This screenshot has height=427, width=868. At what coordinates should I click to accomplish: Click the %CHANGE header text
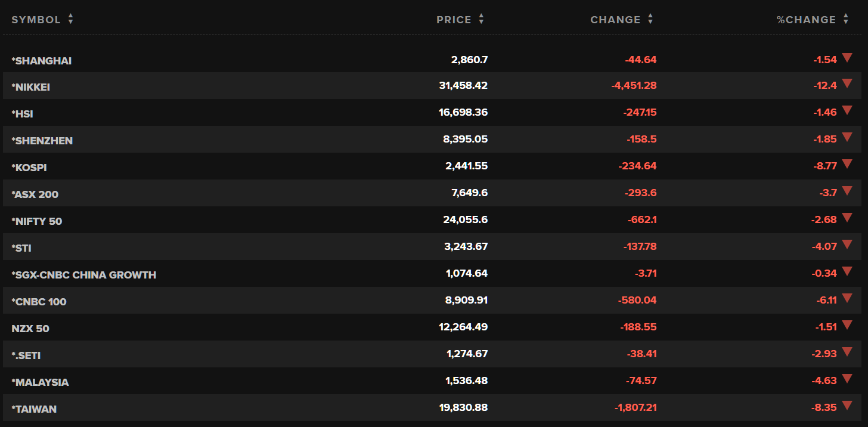click(x=806, y=20)
